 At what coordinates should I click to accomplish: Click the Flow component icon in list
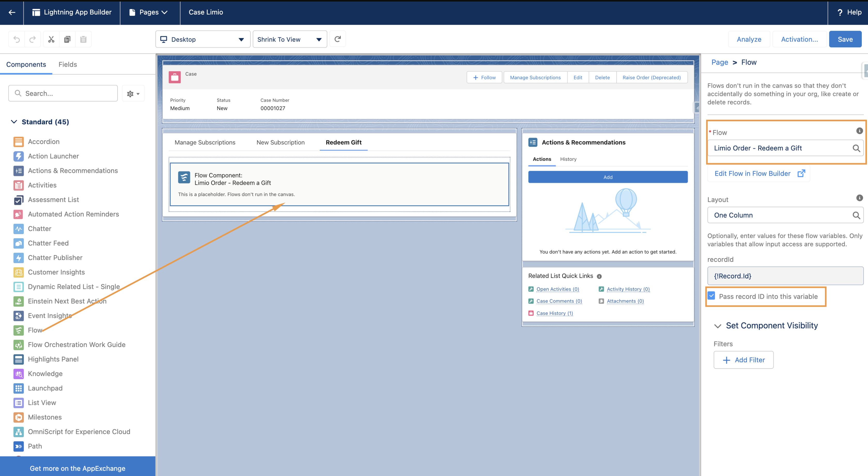point(19,330)
